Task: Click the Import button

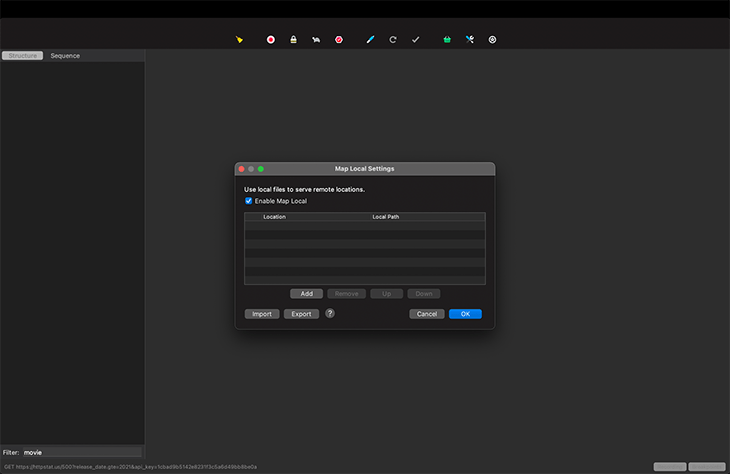Action: 262,314
